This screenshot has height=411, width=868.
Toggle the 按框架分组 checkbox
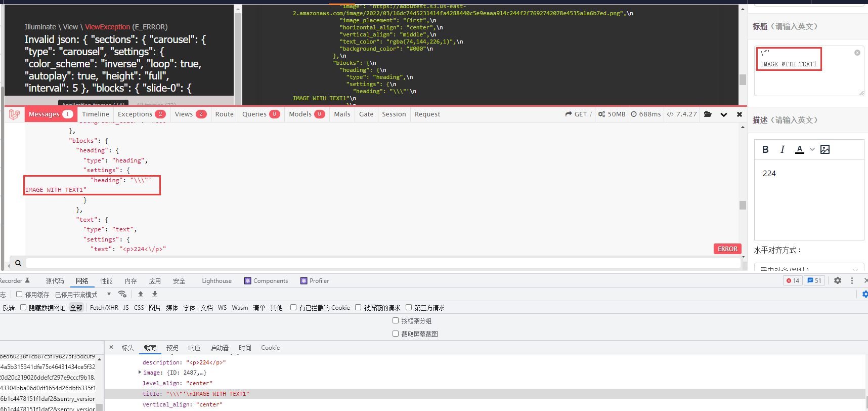[396, 320]
